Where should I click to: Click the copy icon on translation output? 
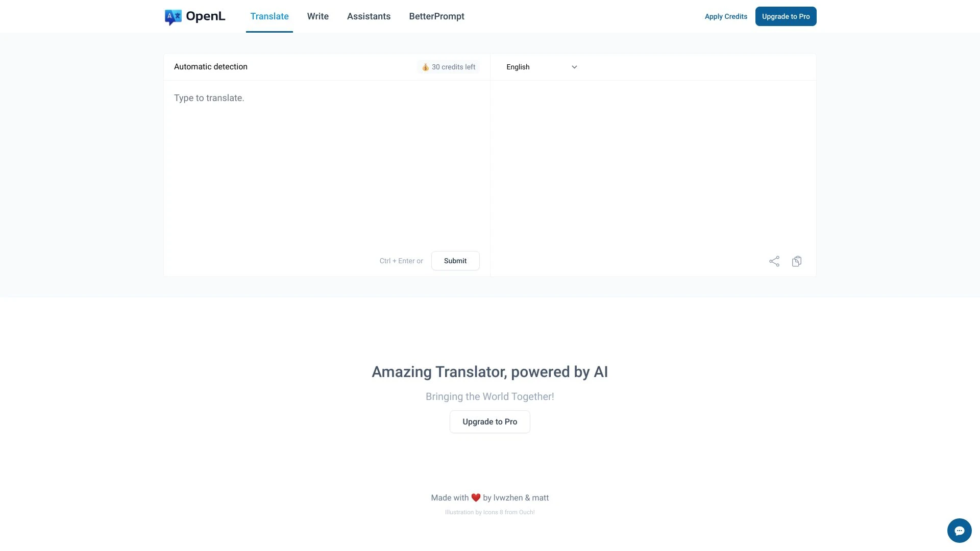(796, 261)
